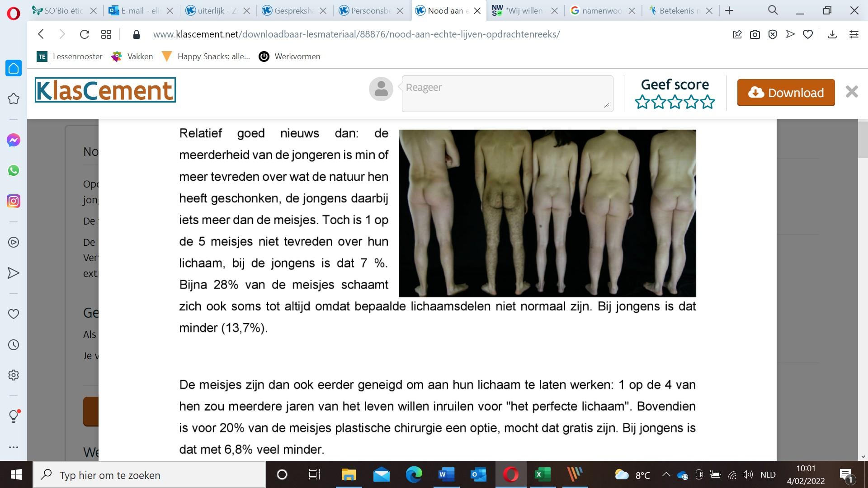Open WhatsApp in Opera sidebar

[x=14, y=170]
